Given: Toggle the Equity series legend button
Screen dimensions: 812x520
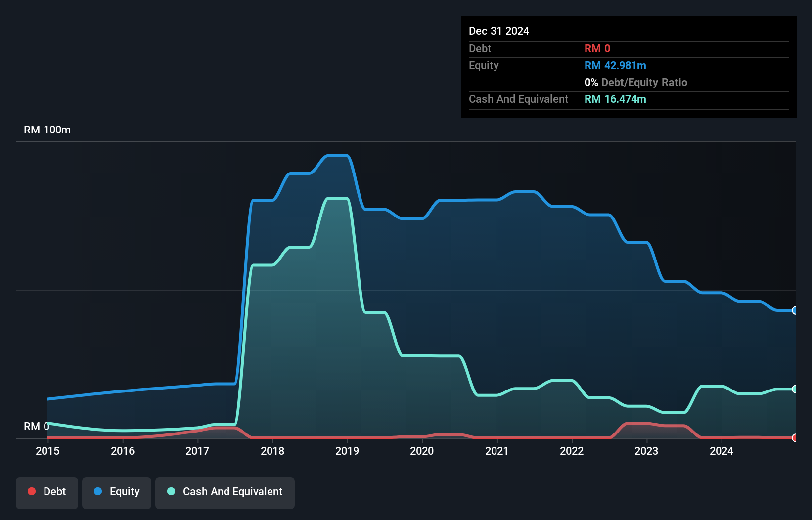Looking at the screenshot, I should click(x=117, y=493).
